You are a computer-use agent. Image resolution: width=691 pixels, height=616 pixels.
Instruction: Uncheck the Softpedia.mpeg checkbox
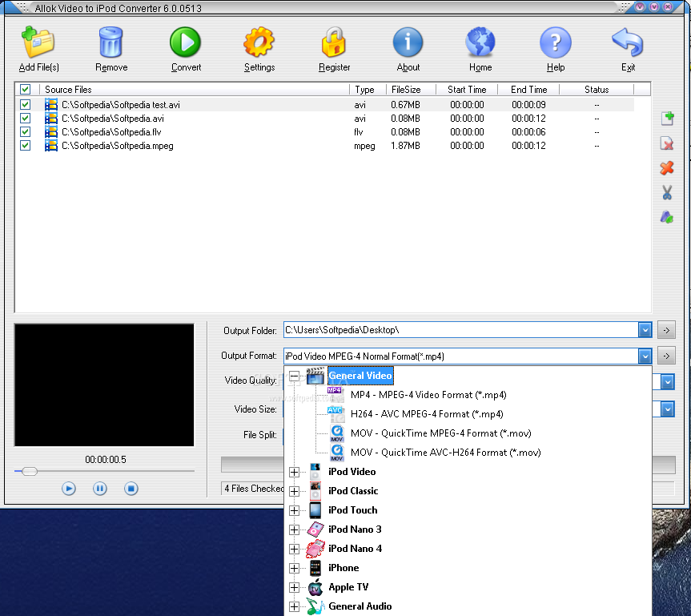[25, 146]
